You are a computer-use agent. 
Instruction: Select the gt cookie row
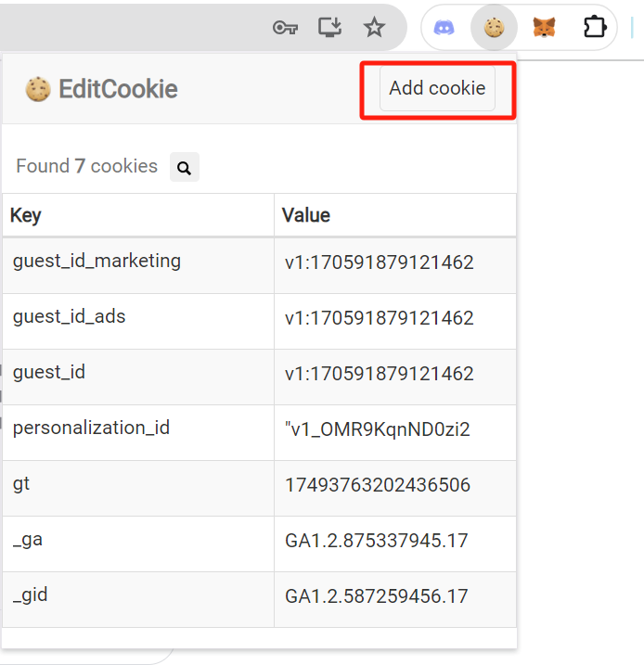21,484
